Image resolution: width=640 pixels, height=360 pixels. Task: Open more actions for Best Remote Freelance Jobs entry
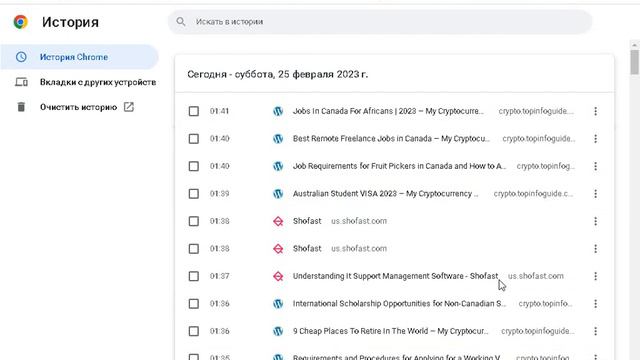[596, 139]
